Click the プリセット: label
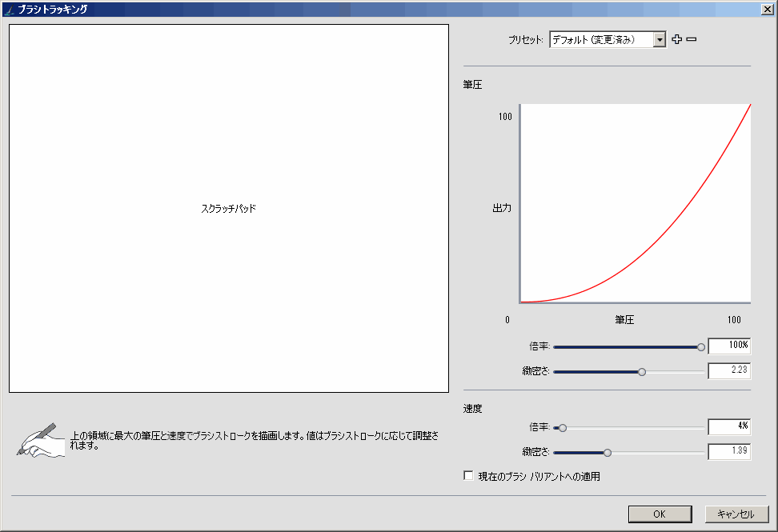Viewport: 778px width, 532px height. click(x=525, y=40)
